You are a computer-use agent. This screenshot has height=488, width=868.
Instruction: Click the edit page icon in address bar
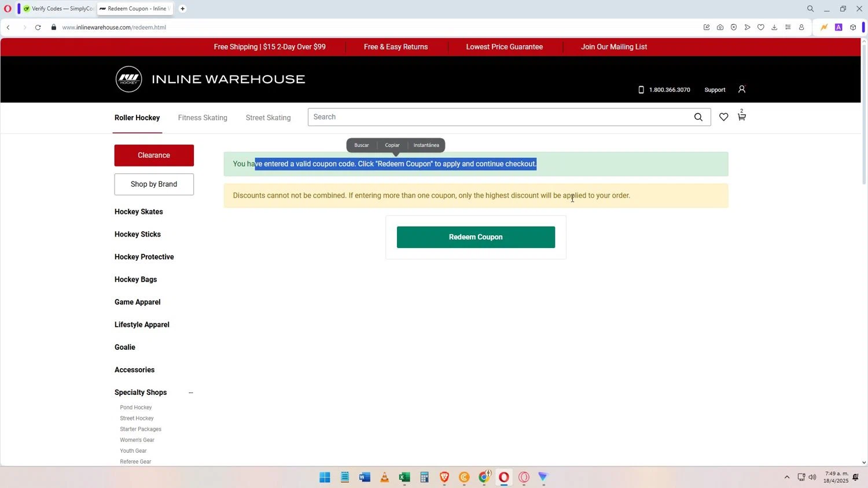707,27
